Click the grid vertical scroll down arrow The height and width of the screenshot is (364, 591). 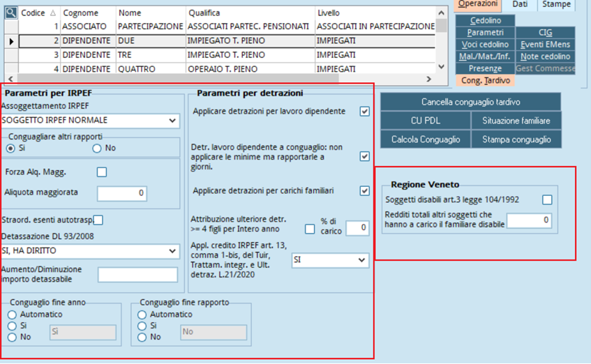click(x=442, y=67)
